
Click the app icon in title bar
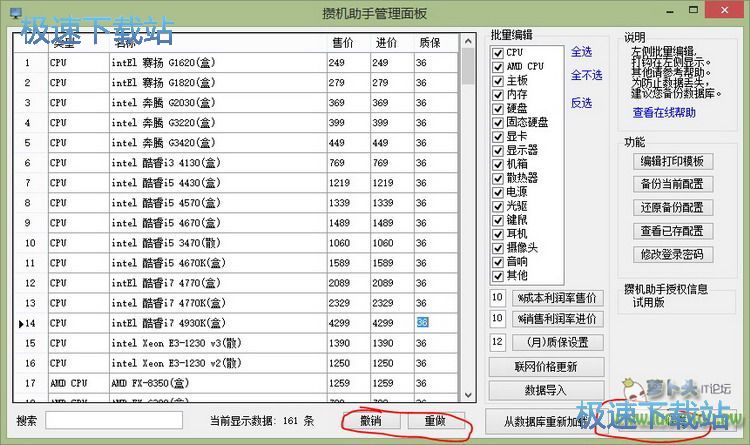tap(15, 13)
